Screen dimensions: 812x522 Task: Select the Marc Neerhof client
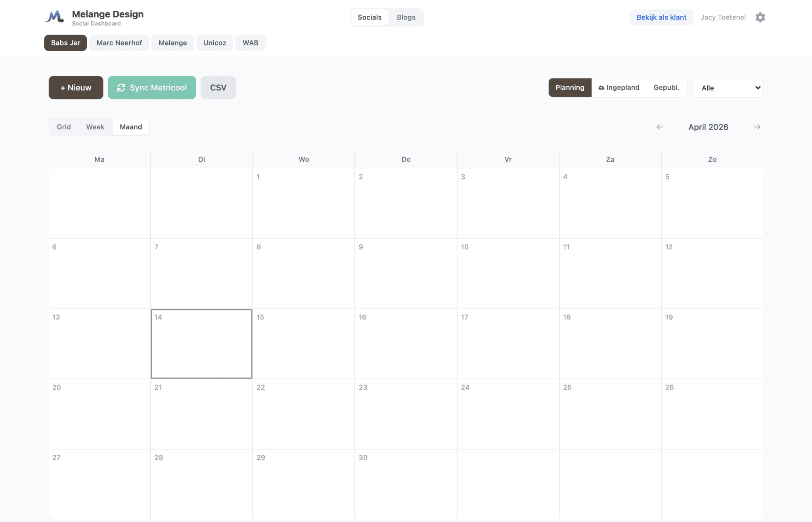point(119,43)
